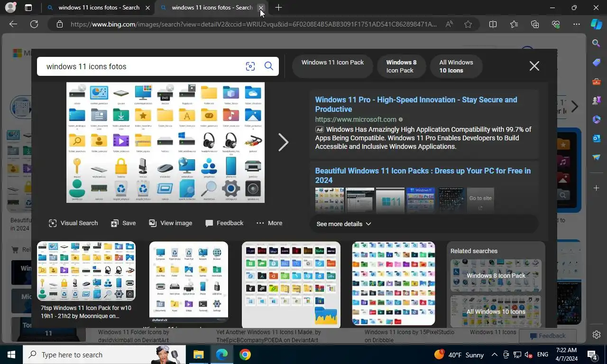Save the image to collection
The height and width of the screenshot is (364, 607).
(123, 223)
